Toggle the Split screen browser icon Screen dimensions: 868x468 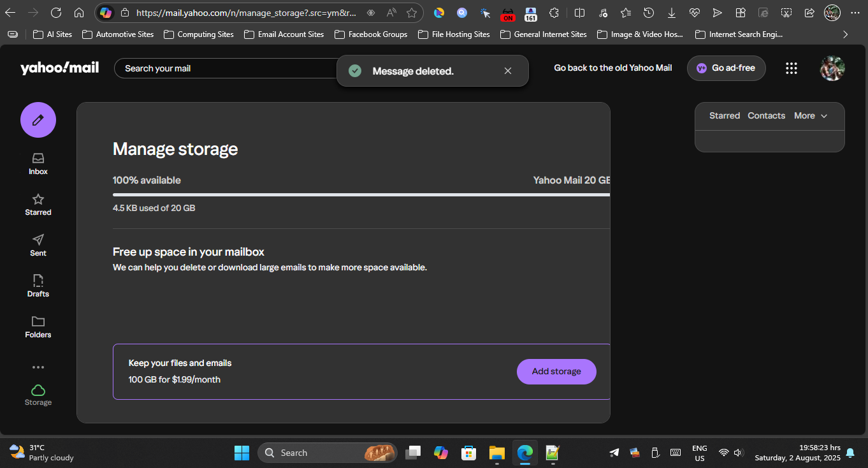(579, 13)
